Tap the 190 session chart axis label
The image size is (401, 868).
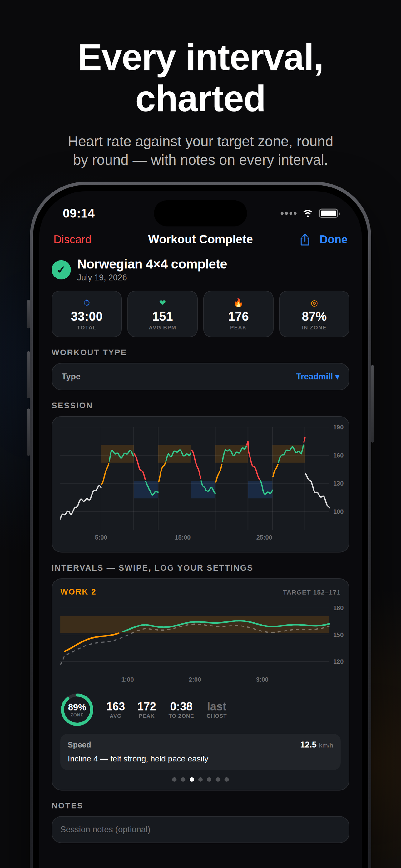[338, 427]
